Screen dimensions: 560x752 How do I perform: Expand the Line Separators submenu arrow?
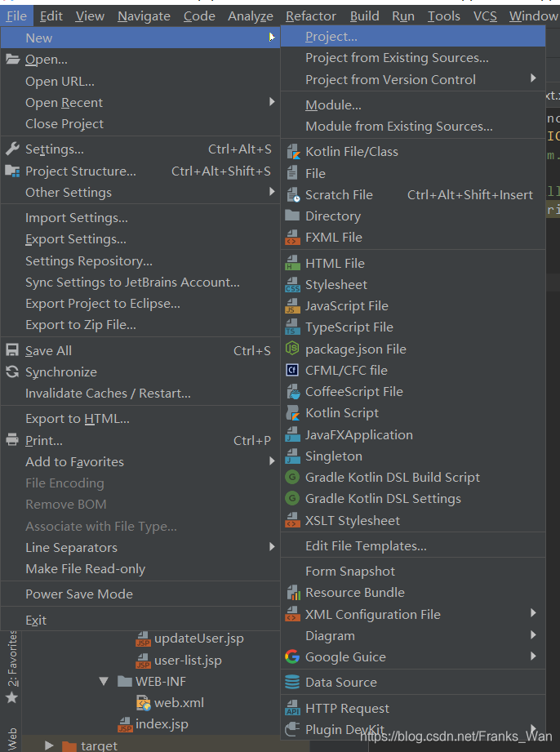point(272,547)
